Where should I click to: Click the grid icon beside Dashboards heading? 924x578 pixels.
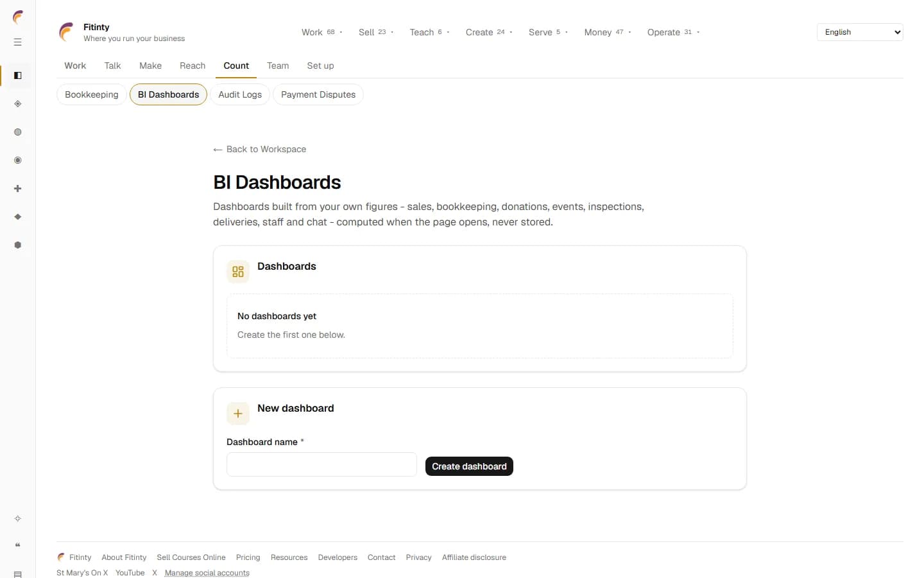(238, 272)
